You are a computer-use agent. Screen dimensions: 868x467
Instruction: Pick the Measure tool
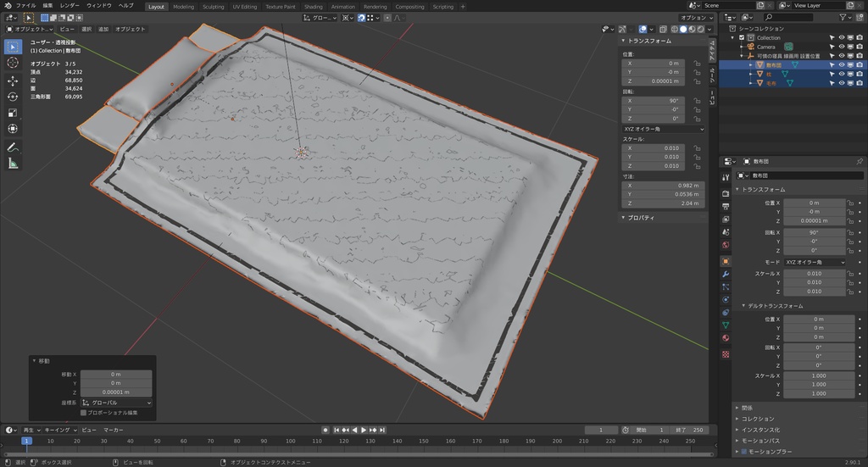coord(13,164)
